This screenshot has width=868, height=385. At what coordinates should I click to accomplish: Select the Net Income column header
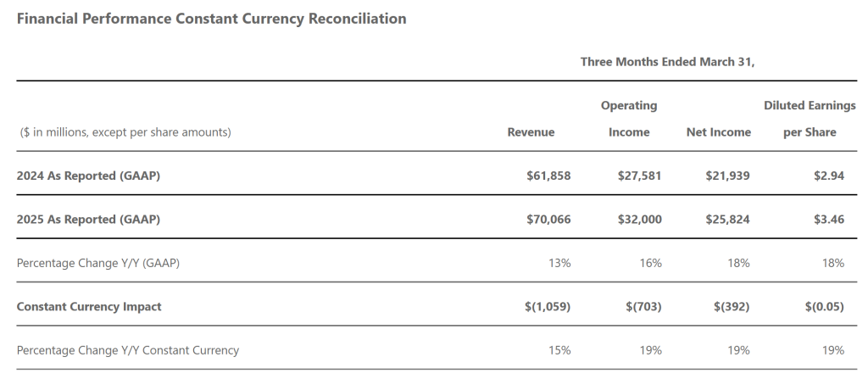coord(718,132)
